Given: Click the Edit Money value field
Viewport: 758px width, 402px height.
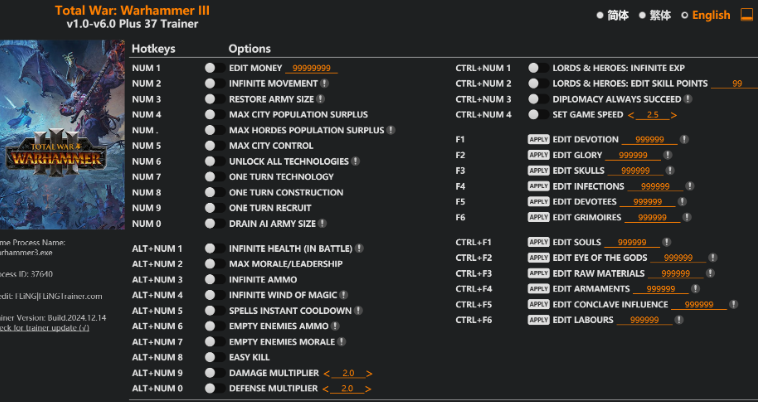Looking at the screenshot, I should (311, 69).
